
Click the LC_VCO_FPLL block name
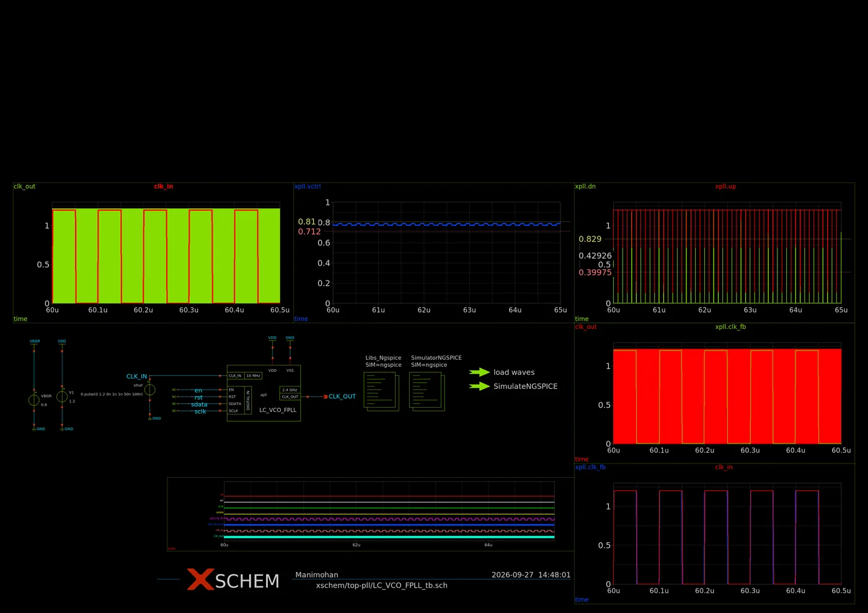tap(278, 410)
